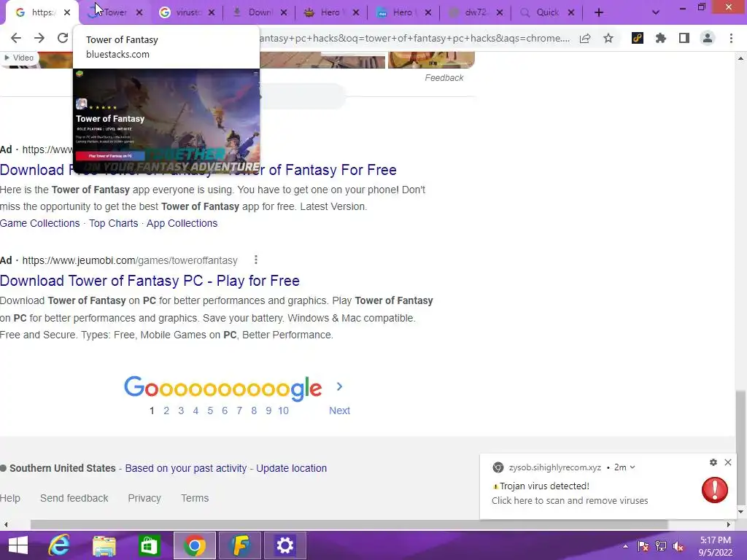Viewport: 747px width, 560px height.
Task: Bookmark this page with the star icon
Action: click(608, 39)
